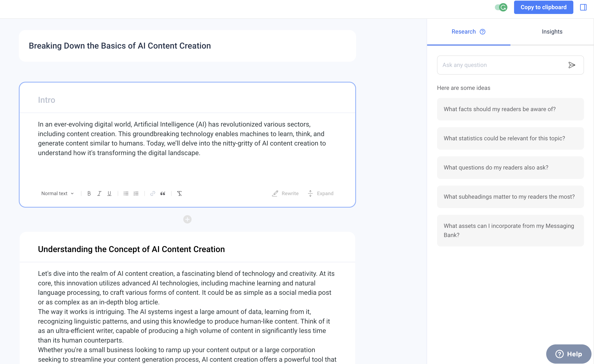This screenshot has width=594, height=364.
Task: Underline the selected text
Action: [x=109, y=193]
